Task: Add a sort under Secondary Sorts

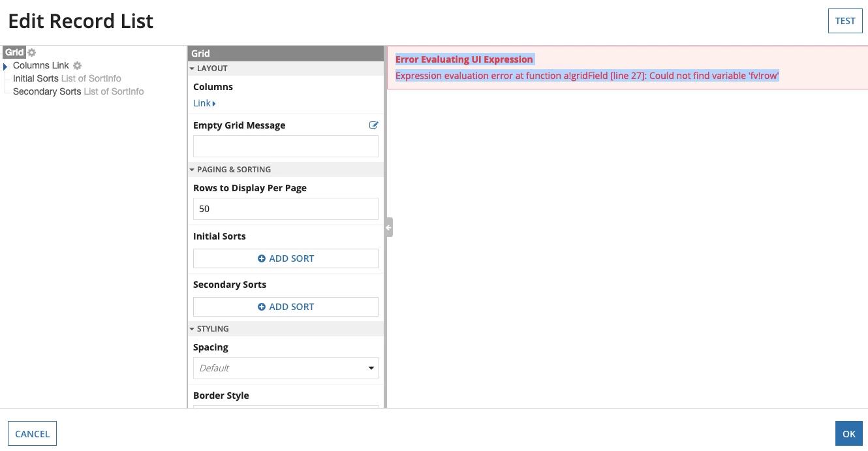Action: (x=286, y=307)
